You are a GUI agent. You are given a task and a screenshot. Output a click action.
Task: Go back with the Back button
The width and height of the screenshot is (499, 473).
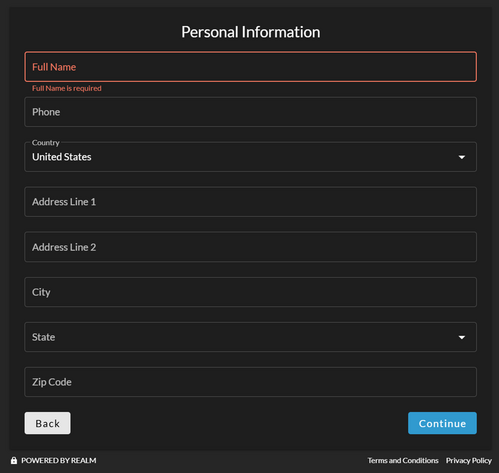pyautogui.click(x=47, y=423)
